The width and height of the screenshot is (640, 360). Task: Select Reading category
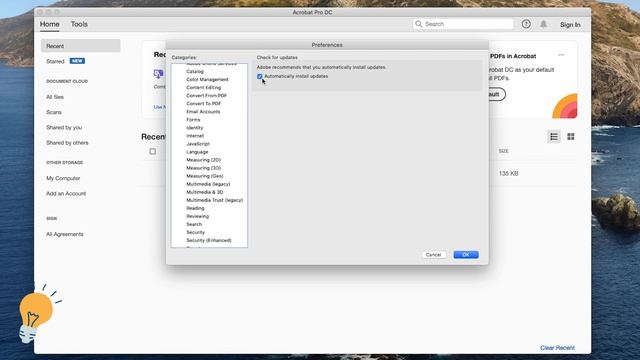[x=196, y=208]
